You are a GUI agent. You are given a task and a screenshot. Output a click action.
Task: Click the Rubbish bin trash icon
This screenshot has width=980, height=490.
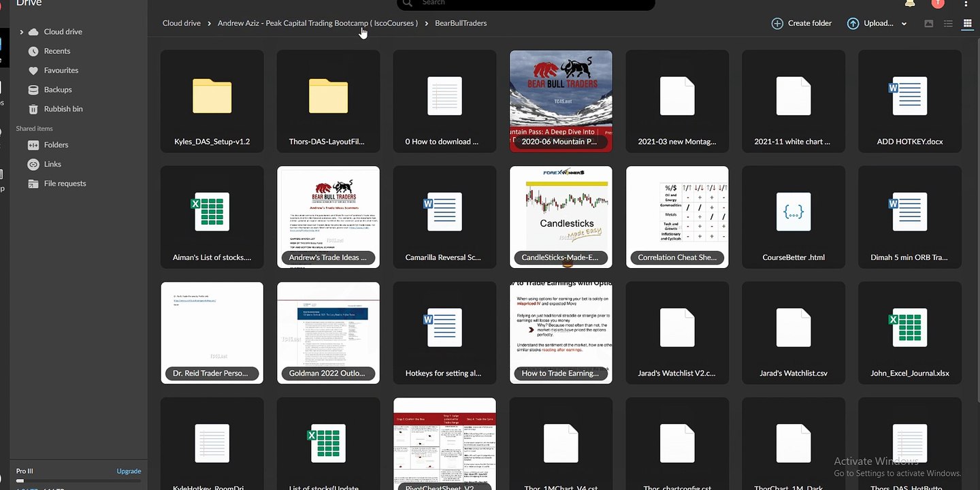pos(33,109)
